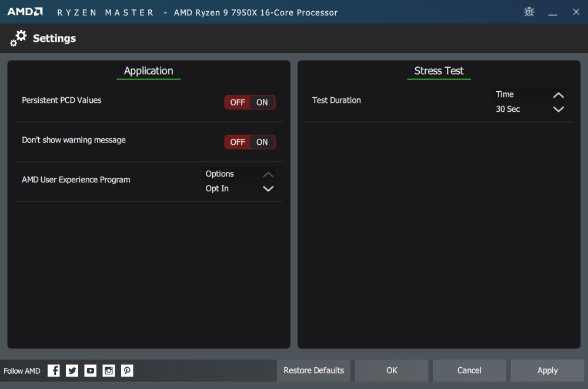Click the Persistent PCD Values label
The width and height of the screenshot is (588, 389).
click(x=62, y=100)
